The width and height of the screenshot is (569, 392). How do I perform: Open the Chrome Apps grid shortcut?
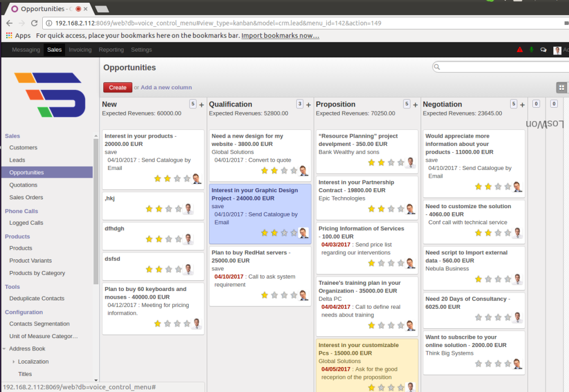coord(18,36)
